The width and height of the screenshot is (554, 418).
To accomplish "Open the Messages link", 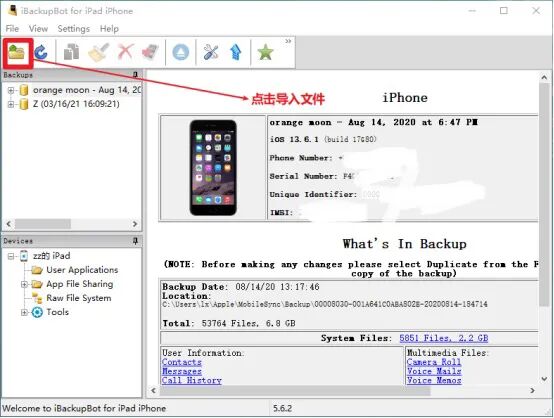I will (x=182, y=371).
